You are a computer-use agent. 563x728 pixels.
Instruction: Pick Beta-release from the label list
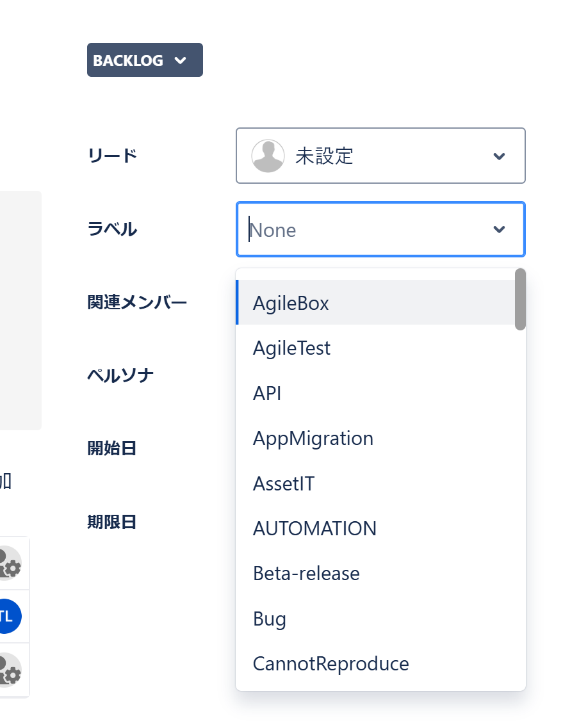click(306, 574)
